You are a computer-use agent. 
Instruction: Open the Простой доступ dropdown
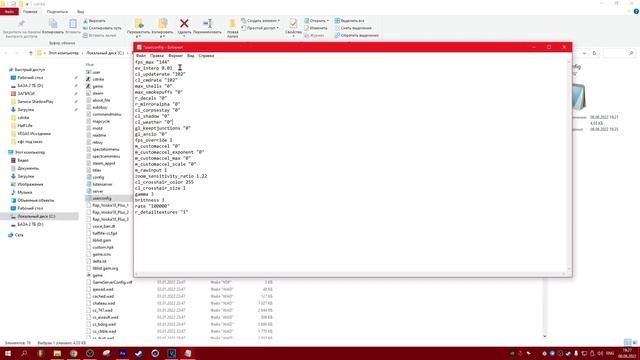pyautogui.click(x=260, y=28)
